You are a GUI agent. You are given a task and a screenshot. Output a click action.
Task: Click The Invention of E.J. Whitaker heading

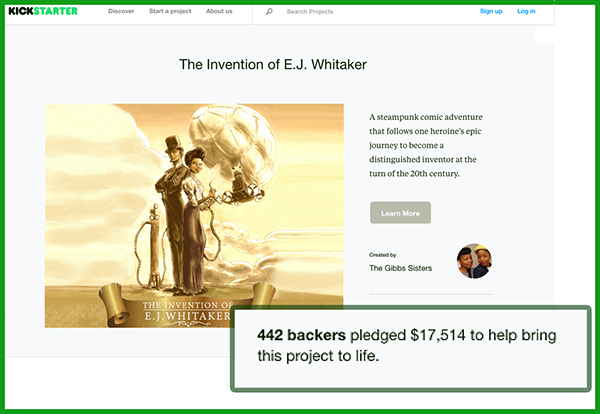click(272, 64)
